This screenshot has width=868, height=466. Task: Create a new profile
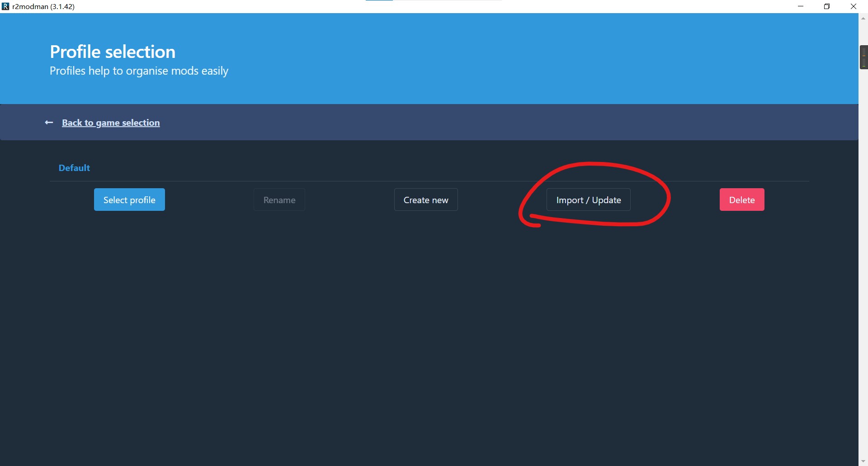pos(426,200)
